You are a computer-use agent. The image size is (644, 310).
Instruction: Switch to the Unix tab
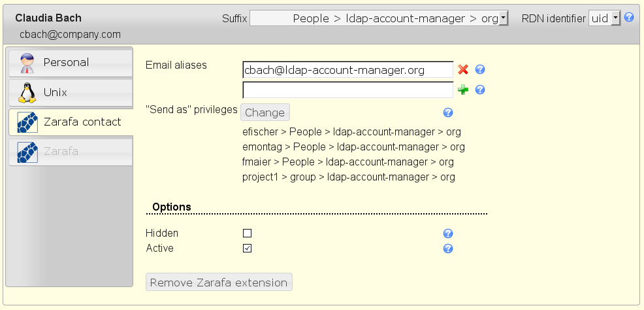pos(71,92)
